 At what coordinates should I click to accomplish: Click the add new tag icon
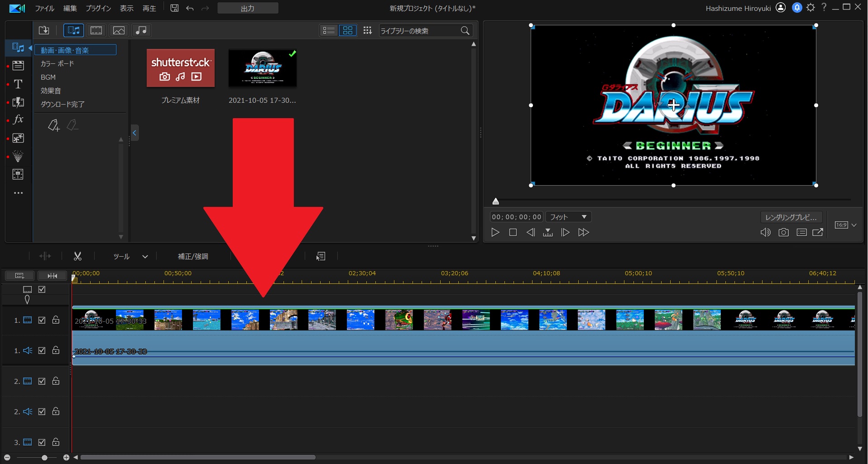click(53, 125)
